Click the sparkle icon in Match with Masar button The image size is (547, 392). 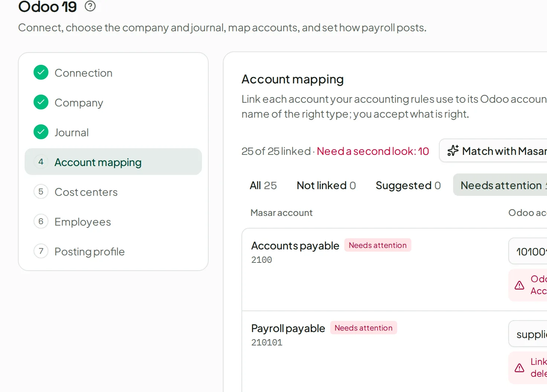point(453,151)
